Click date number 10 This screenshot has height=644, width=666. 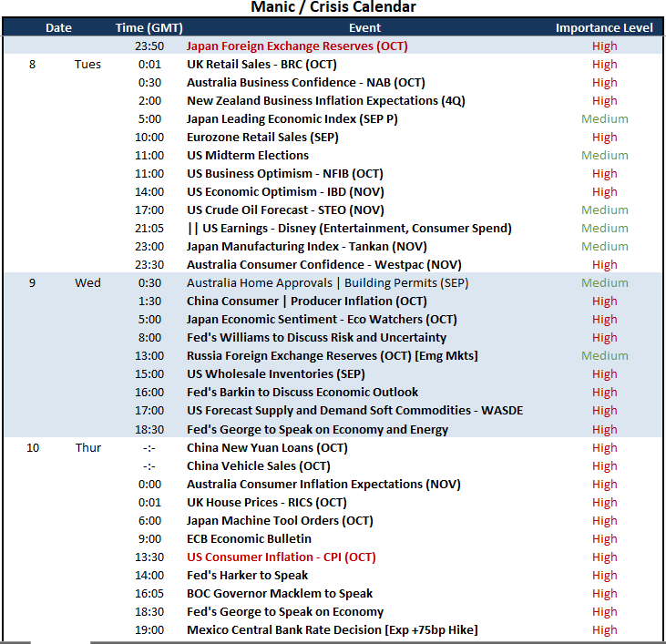pyautogui.click(x=33, y=448)
